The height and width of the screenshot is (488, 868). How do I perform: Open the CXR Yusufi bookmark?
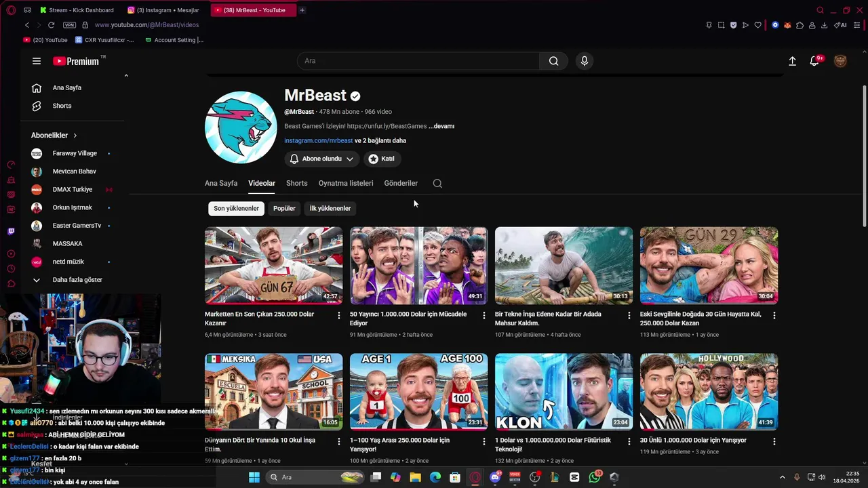pos(104,40)
